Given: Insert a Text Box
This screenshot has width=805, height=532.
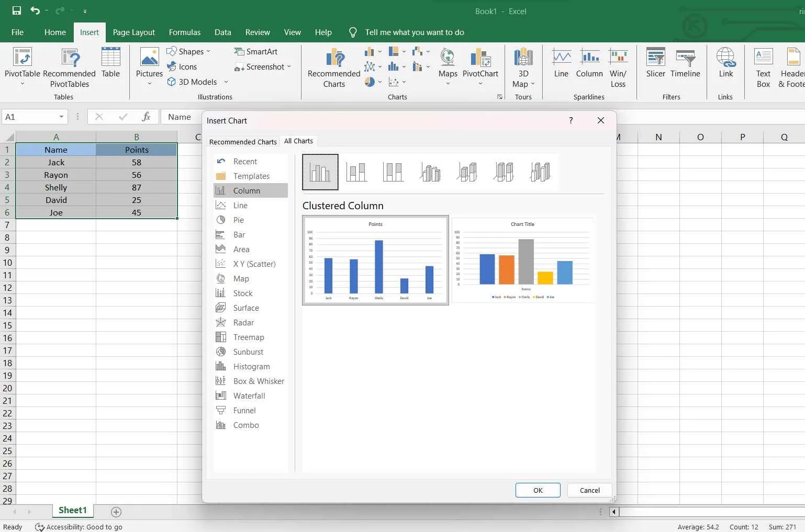Looking at the screenshot, I should pos(763,67).
